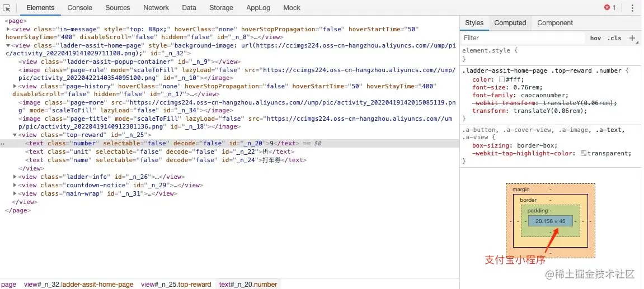Click breadcrumb 'page'
Screen dimensions: 644x289
point(8,285)
